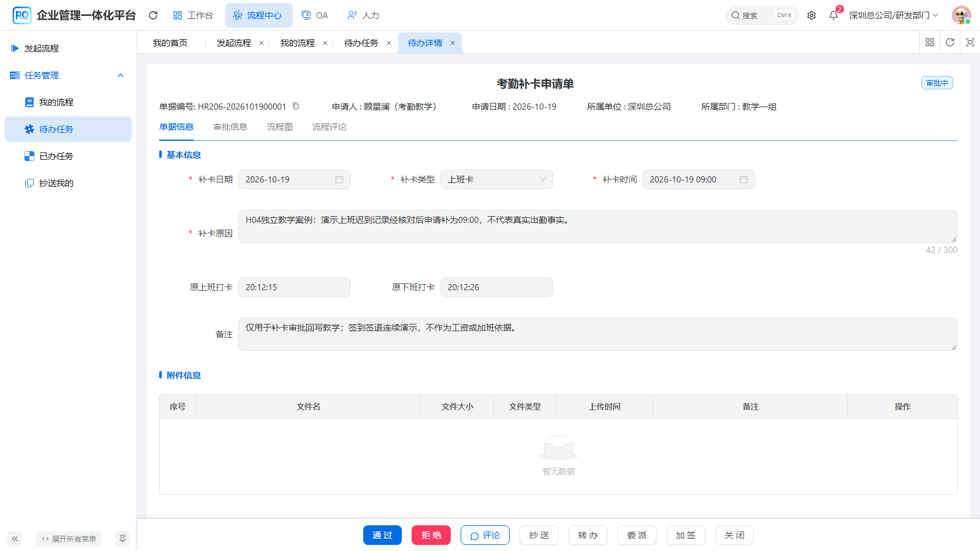980x551 pixels.
Task: Close the 发起流程 tab
Action: [x=262, y=43]
